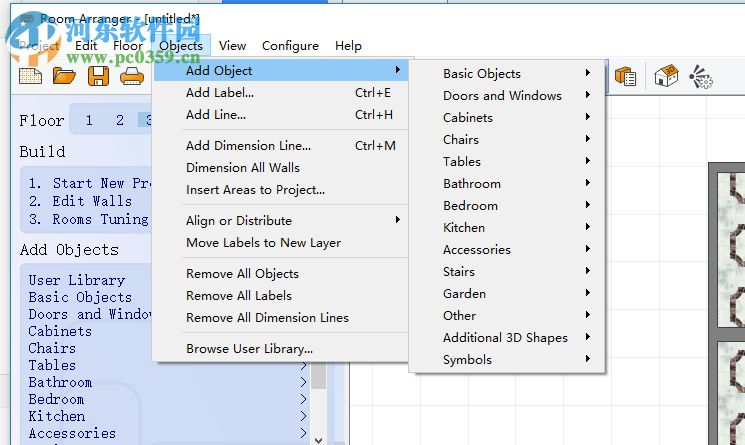
Task: Open User Library in sidebar
Action: coord(76,280)
